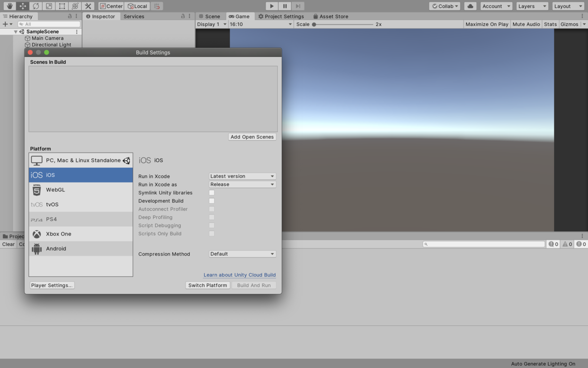Open Project Settings tab
The height and width of the screenshot is (368, 588).
click(281, 16)
